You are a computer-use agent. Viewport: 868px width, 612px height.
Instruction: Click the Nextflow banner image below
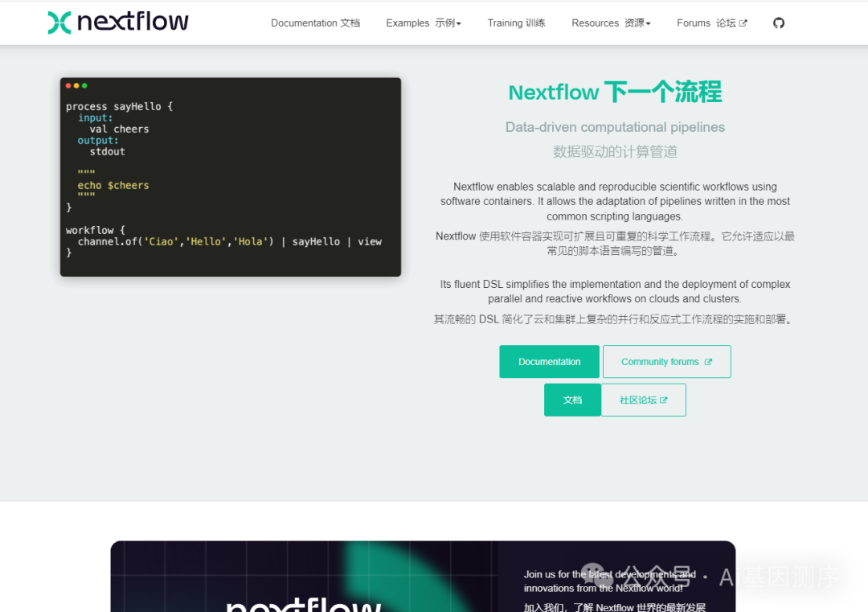(422, 577)
